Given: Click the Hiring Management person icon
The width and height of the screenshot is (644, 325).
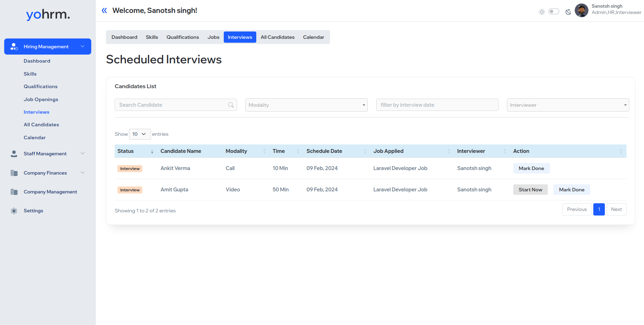Looking at the screenshot, I should pyautogui.click(x=14, y=47).
